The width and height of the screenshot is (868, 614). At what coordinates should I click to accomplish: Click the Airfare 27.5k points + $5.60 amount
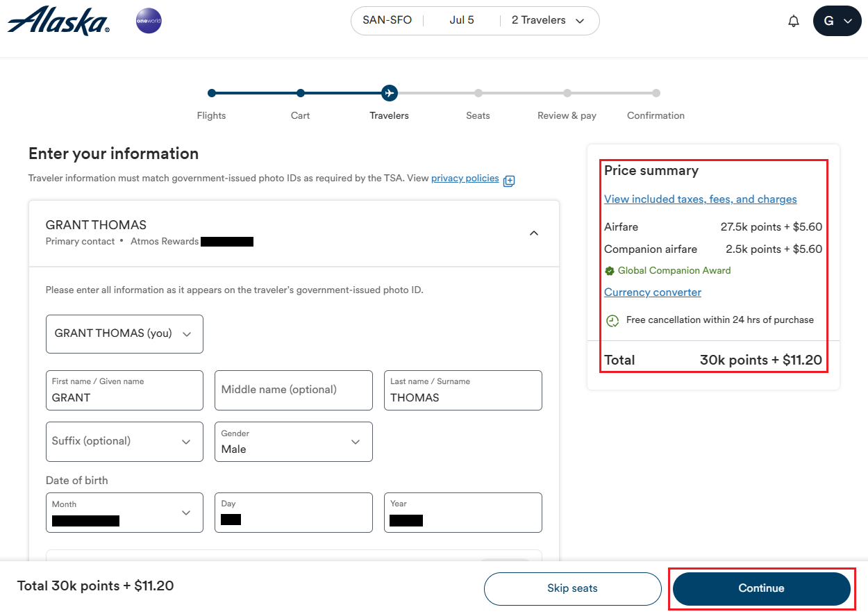(x=771, y=227)
